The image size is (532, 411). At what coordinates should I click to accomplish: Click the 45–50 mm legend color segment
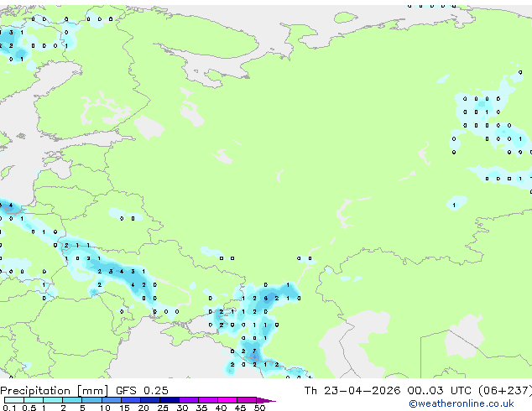coord(247,400)
